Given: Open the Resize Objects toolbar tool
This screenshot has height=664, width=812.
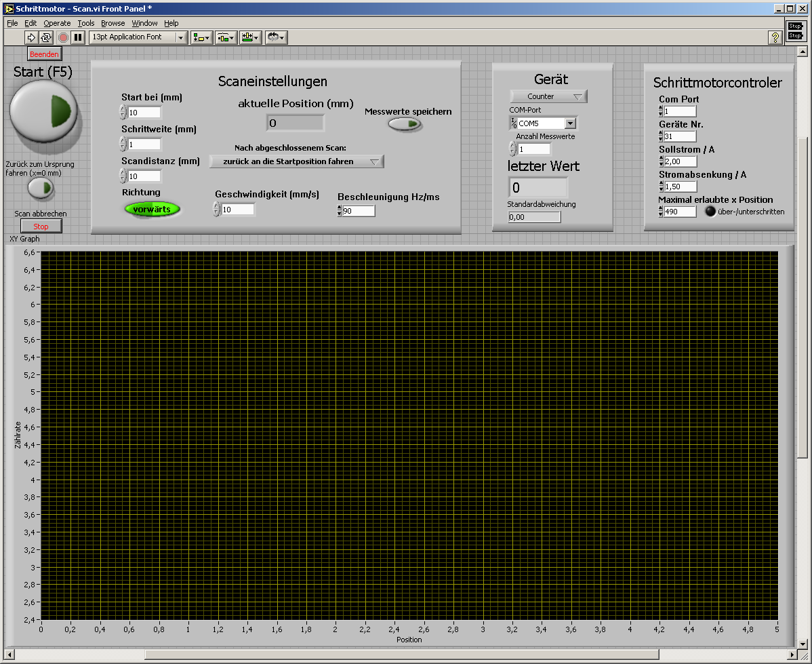Looking at the screenshot, I should point(251,37).
